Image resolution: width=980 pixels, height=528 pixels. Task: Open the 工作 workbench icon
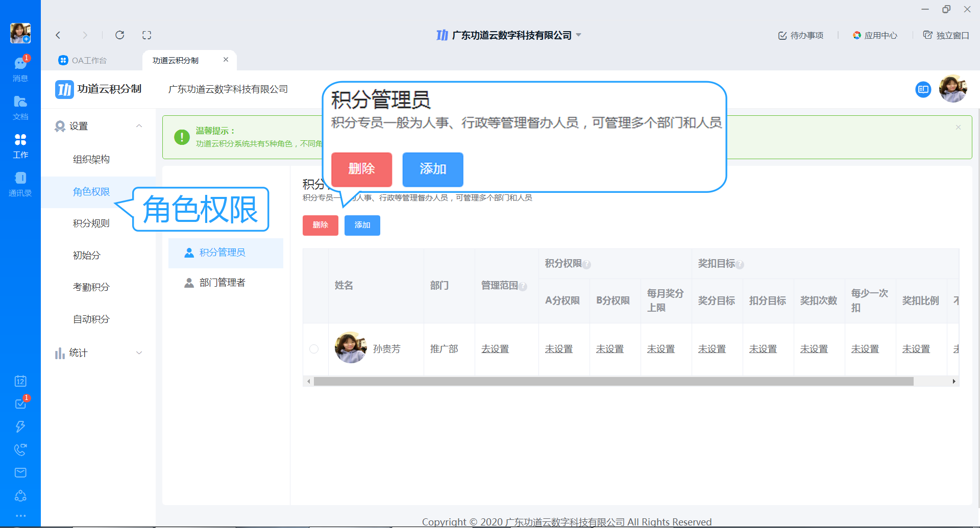[x=20, y=146]
